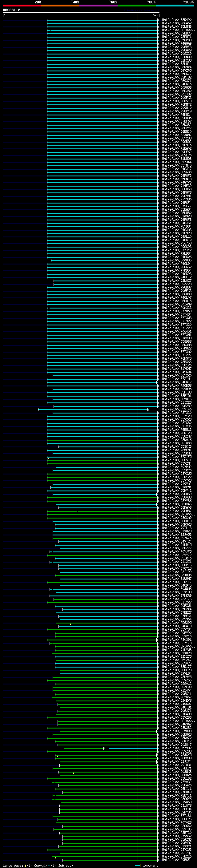The width and height of the screenshot is (197, 868).
Task: Open the UniRef100_Q5SCX3 hit
Action: pos(177,446)
